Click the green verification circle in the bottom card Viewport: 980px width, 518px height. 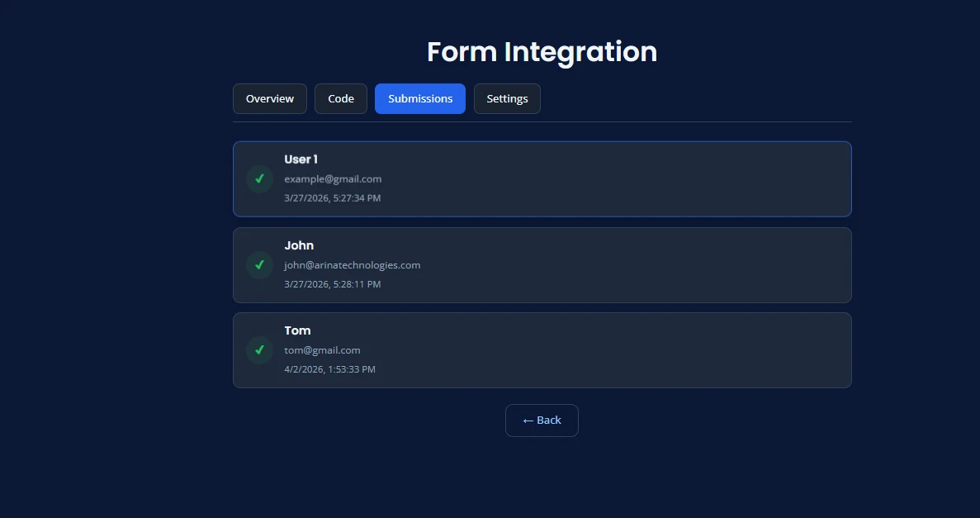(x=259, y=350)
